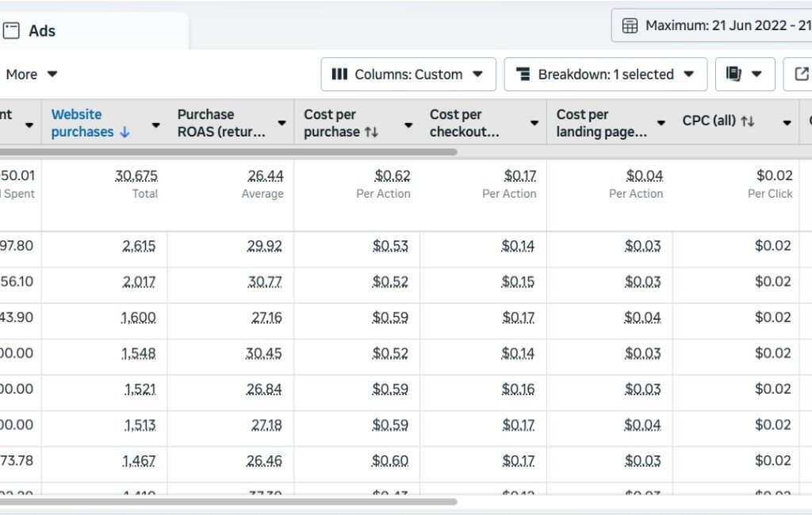Open CPC (all) column options arrow
Image resolution: width=812 pixels, height=515 pixels.
[787, 123]
